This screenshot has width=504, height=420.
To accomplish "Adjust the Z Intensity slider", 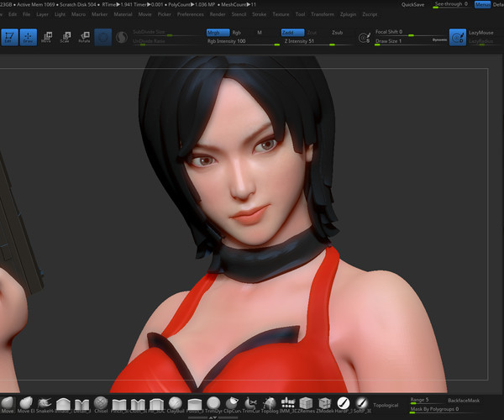I will tap(301, 40).
